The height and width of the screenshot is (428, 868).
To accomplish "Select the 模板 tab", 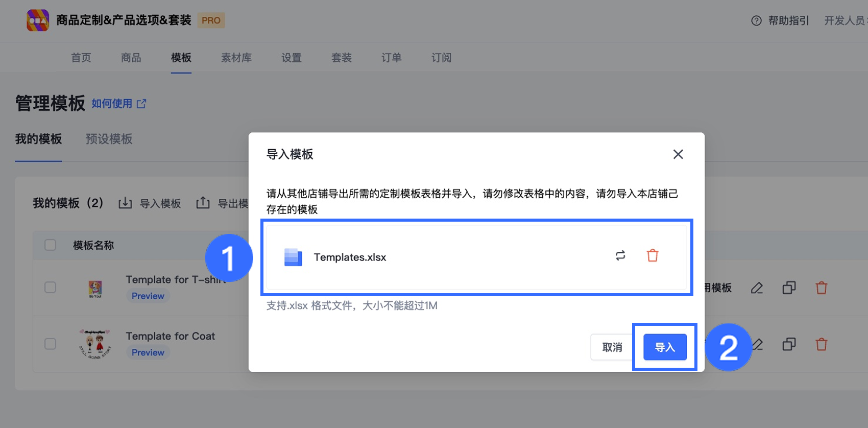I will 181,58.
